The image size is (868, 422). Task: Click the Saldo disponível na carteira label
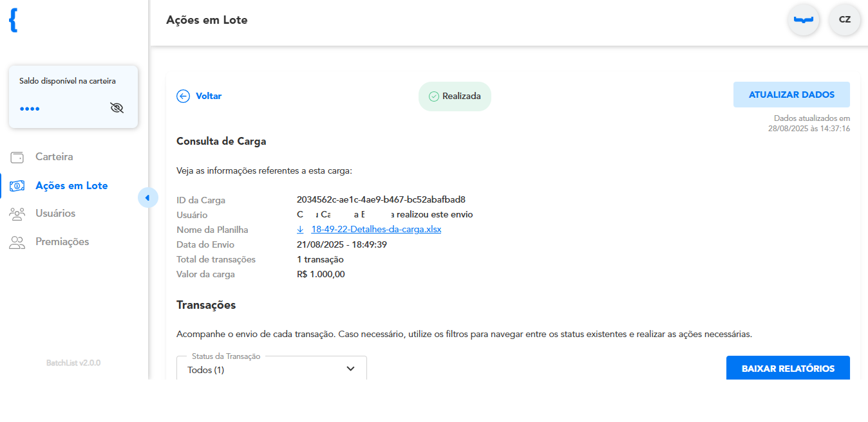[x=68, y=81]
